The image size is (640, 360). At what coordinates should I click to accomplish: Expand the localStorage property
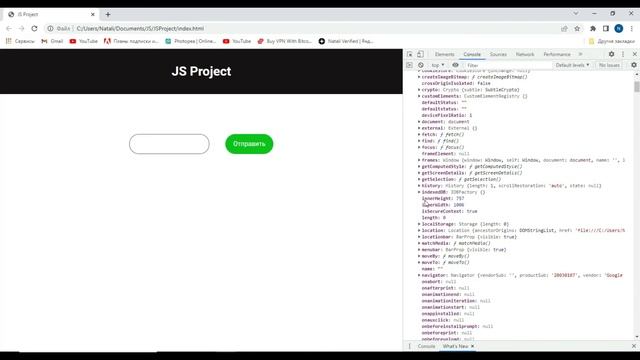(419, 224)
